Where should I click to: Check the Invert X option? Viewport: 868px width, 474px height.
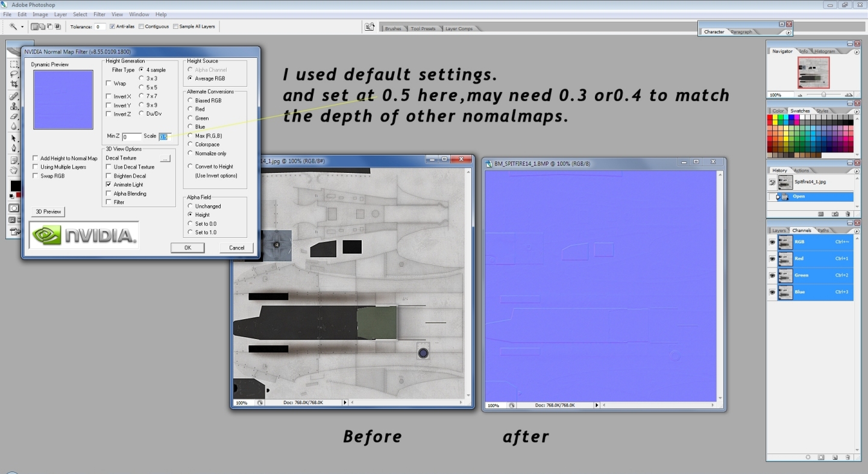point(108,96)
